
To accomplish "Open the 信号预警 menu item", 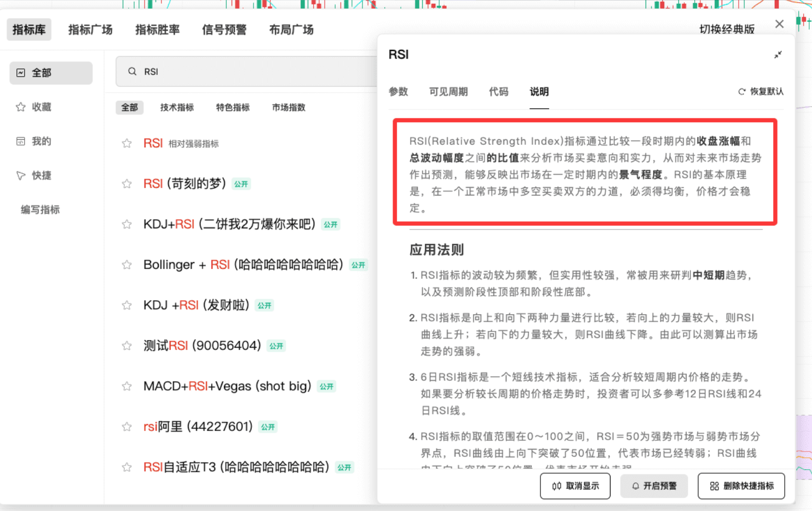I will pos(224,30).
